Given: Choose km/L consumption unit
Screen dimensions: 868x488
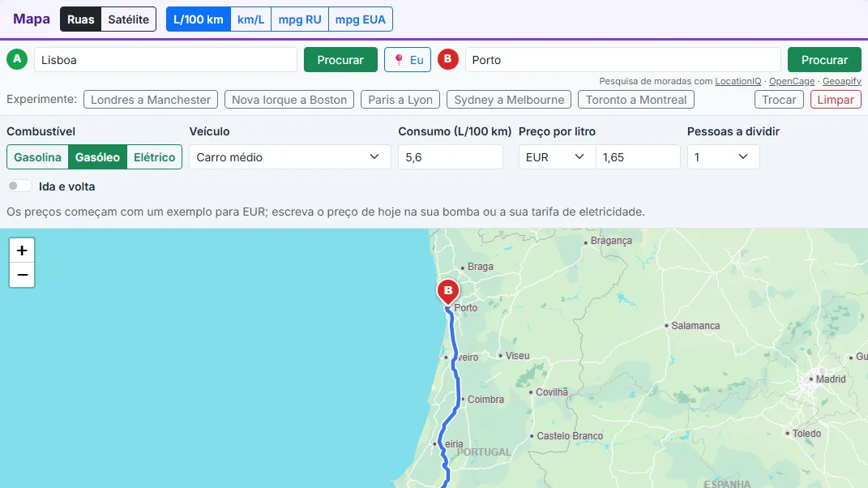Looking at the screenshot, I should click(x=250, y=19).
